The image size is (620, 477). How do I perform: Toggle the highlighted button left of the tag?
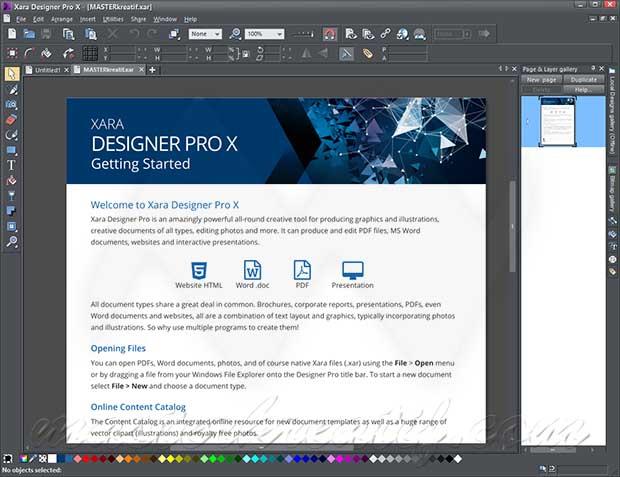pos(346,53)
